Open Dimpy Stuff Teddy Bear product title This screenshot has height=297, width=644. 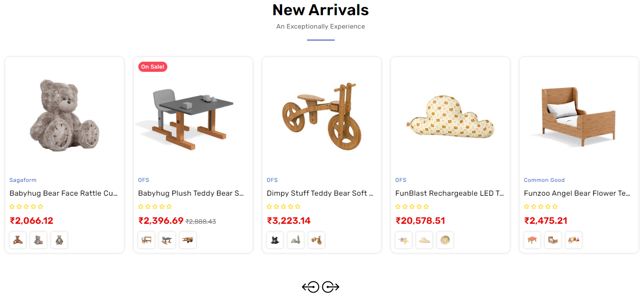(x=320, y=193)
